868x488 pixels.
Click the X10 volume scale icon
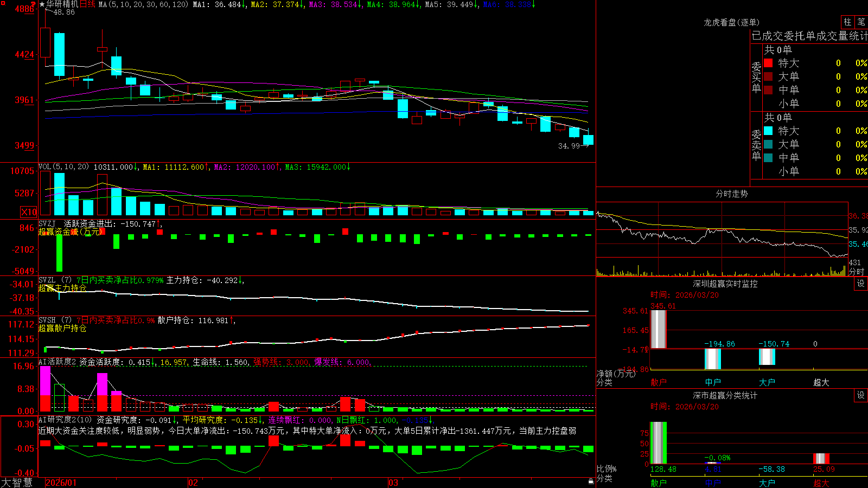29,212
